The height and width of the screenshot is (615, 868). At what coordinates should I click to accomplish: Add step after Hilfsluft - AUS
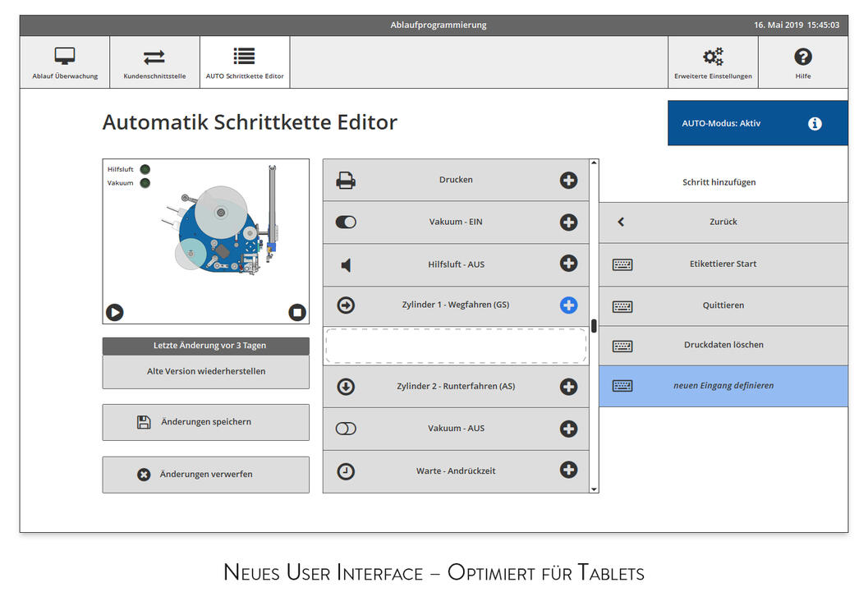[x=568, y=263]
